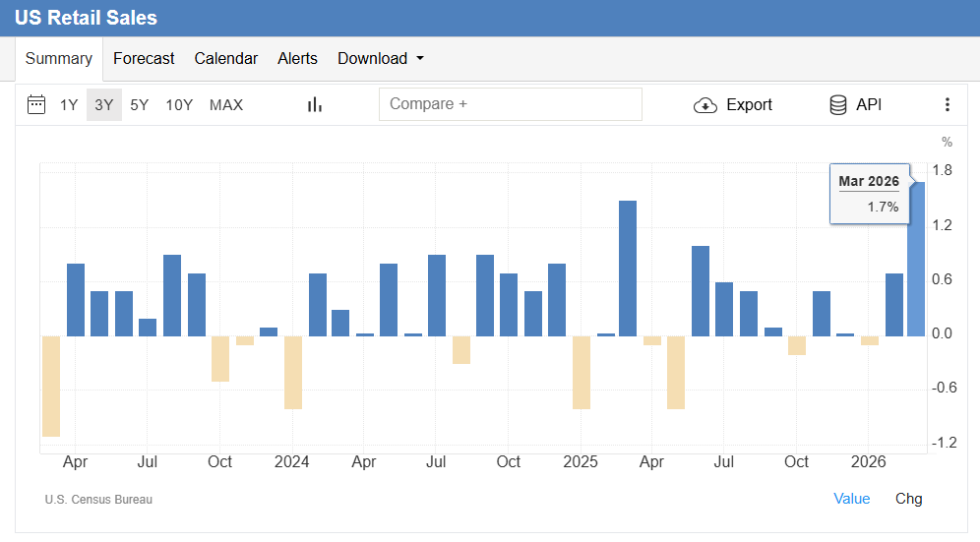Click the API database stack icon
980x542 pixels.
pyautogui.click(x=838, y=105)
